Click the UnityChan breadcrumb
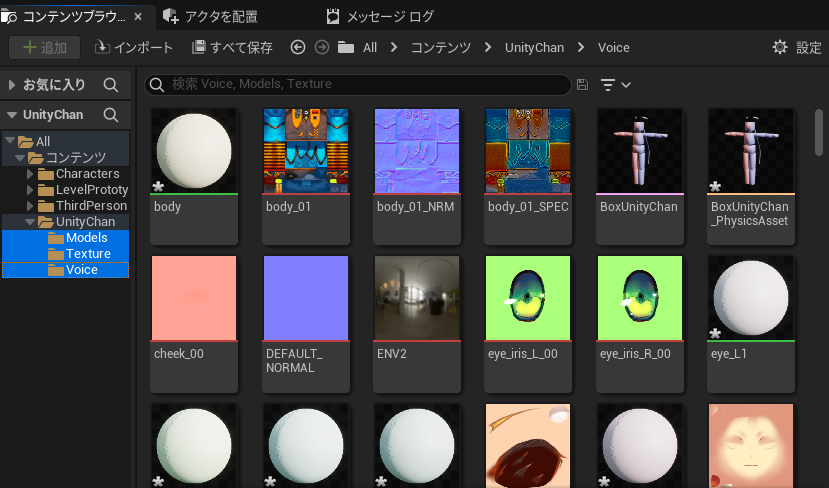829x488 pixels. click(x=534, y=48)
